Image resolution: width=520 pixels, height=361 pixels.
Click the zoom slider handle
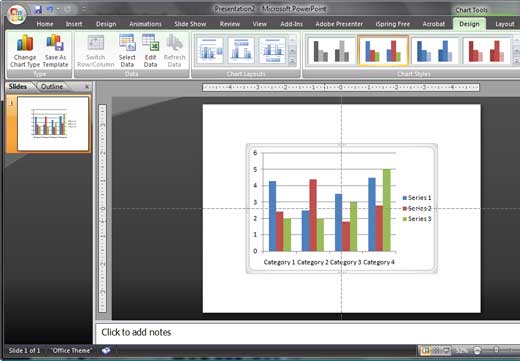coord(496,350)
